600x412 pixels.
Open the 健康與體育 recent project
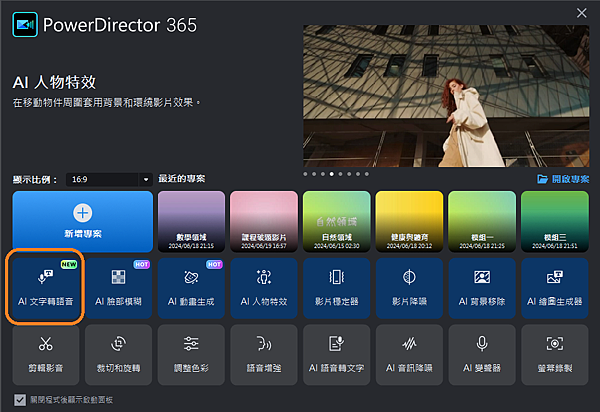(x=409, y=221)
